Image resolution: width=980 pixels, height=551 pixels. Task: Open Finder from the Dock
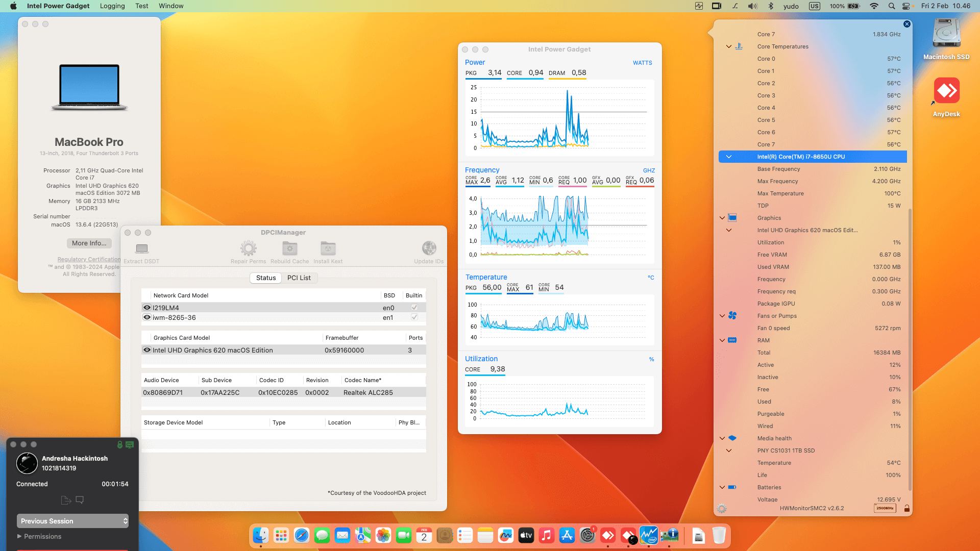(261, 535)
